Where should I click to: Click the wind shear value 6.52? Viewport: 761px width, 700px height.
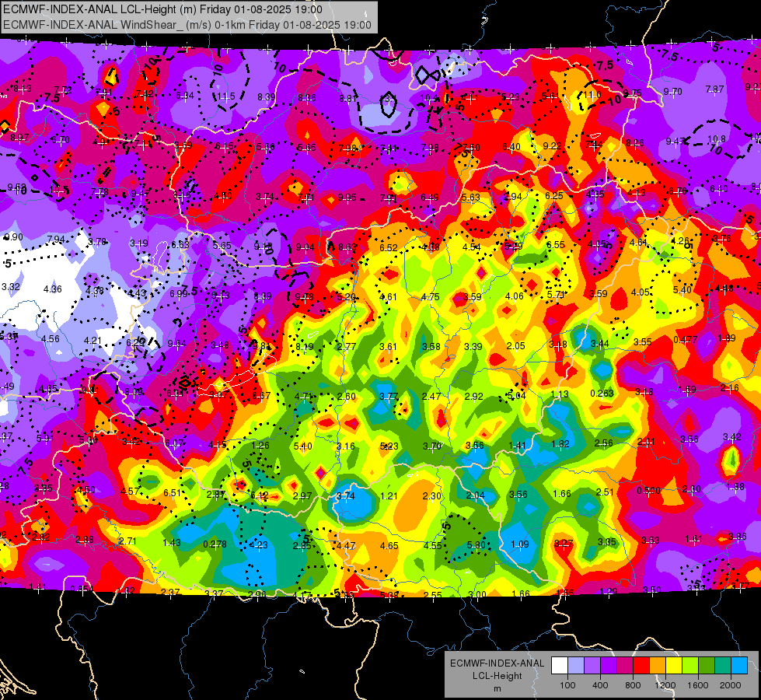pos(388,248)
